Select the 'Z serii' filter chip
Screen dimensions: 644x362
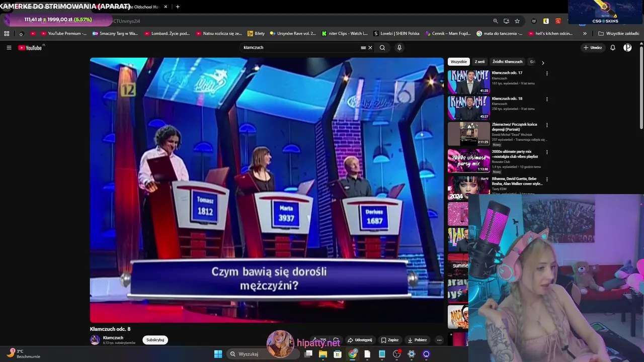click(479, 62)
